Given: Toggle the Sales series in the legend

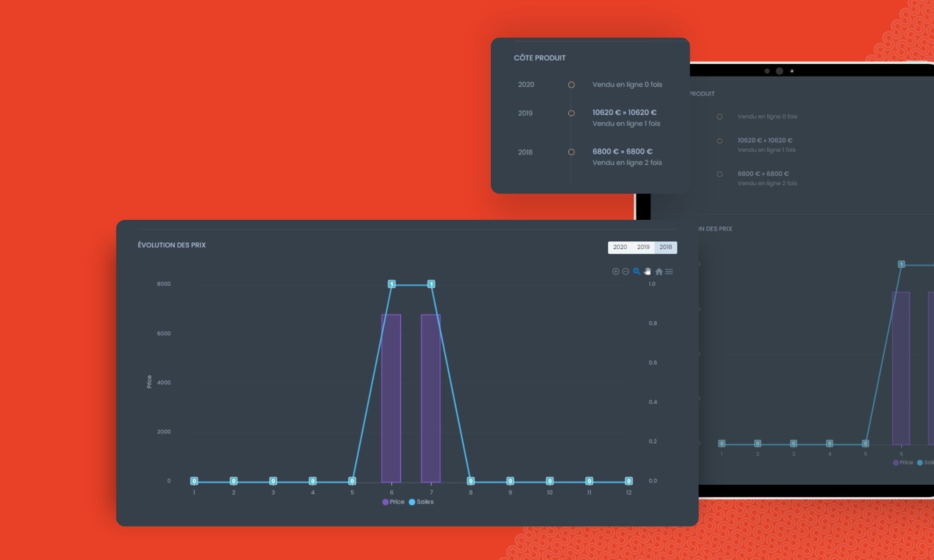Looking at the screenshot, I should (423, 502).
